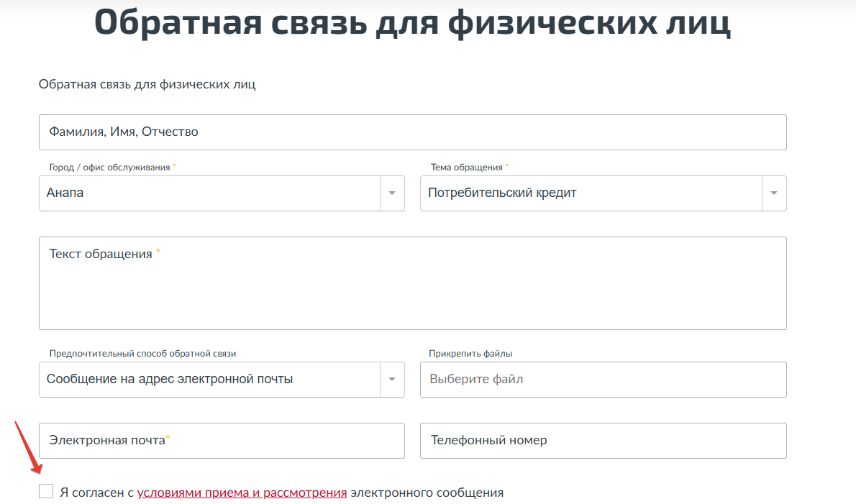The height and width of the screenshot is (504, 856).
Task: Open arrow for Сообщение на адрес электронной почты
Action: pyautogui.click(x=392, y=380)
